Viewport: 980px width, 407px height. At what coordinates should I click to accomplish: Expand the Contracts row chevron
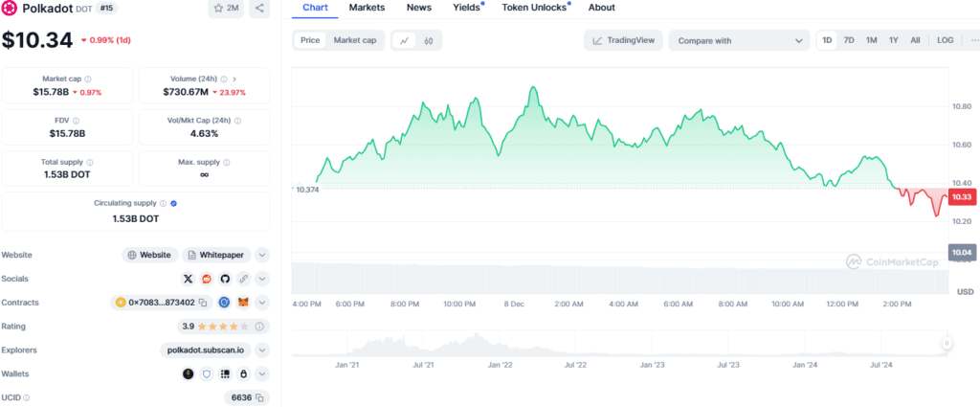tap(262, 303)
